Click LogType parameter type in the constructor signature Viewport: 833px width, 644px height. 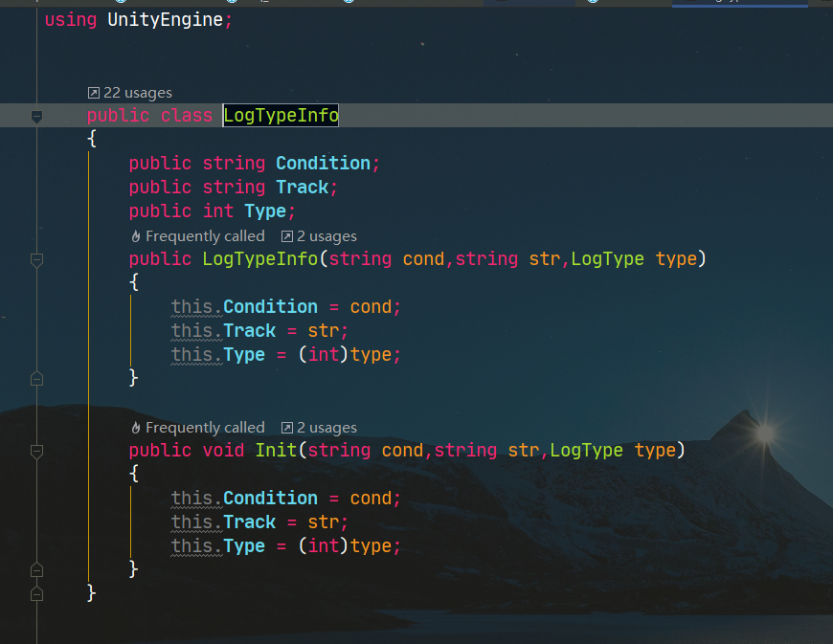(607, 258)
